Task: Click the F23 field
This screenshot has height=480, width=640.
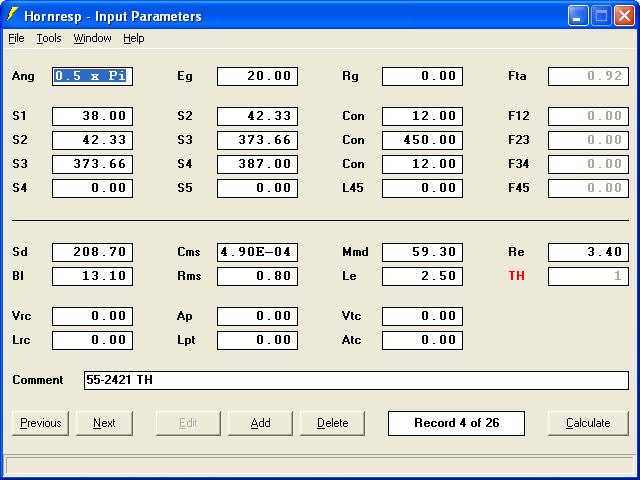Action: point(588,140)
